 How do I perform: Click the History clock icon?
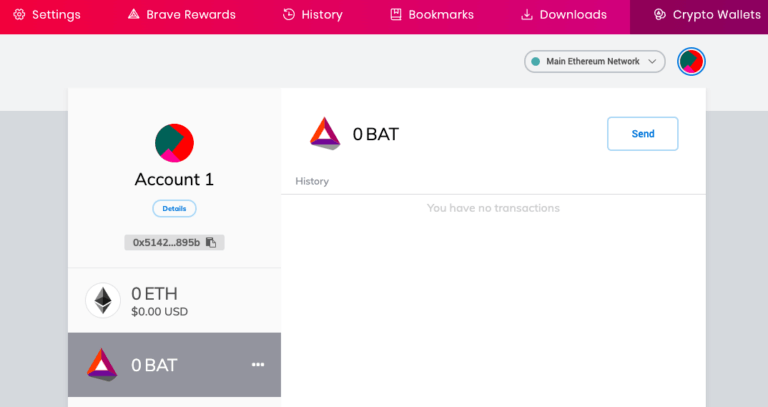point(289,15)
